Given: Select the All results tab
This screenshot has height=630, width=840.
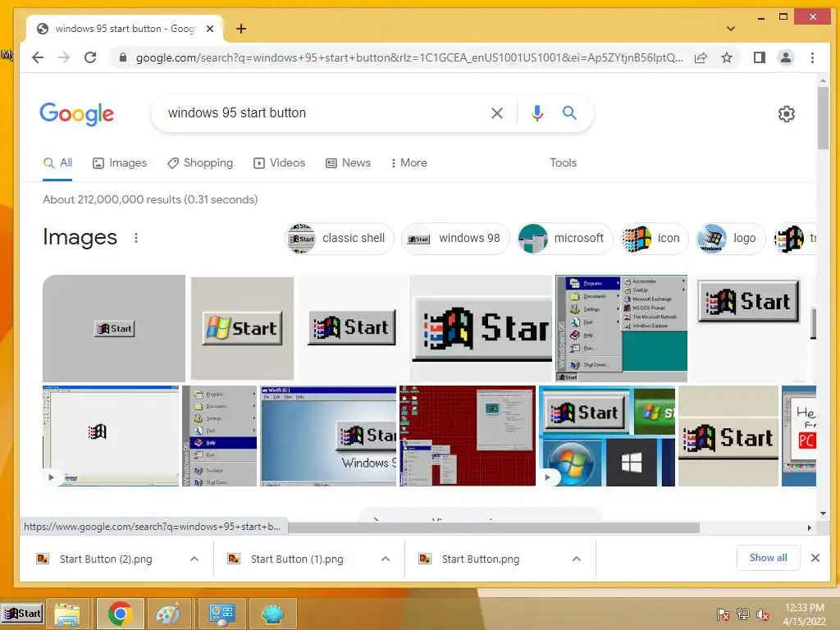Looking at the screenshot, I should [58, 163].
